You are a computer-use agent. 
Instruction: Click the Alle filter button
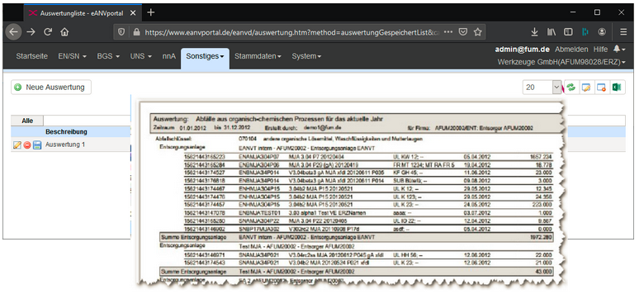tap(27, 121)
